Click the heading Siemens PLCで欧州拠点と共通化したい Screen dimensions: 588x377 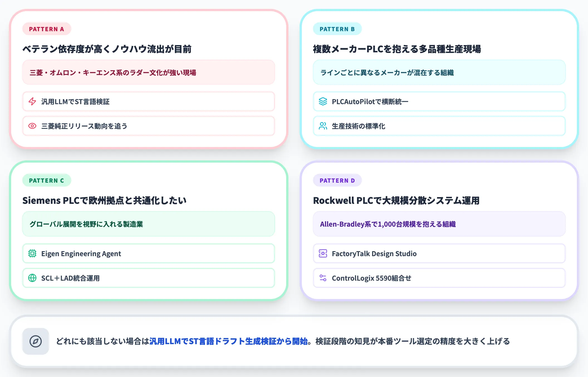click(x=104, y=200)
